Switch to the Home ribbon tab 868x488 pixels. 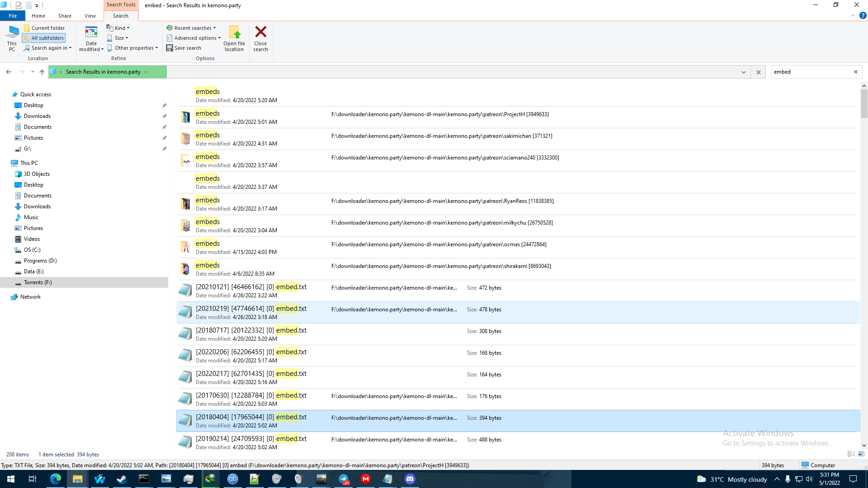pyautogui.click(x=38, y=15)
